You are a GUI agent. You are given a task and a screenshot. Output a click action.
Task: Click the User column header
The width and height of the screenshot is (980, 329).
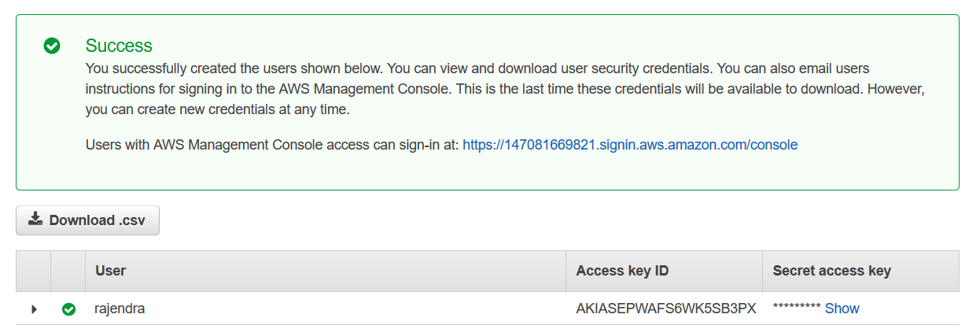[x=111, y=271]
